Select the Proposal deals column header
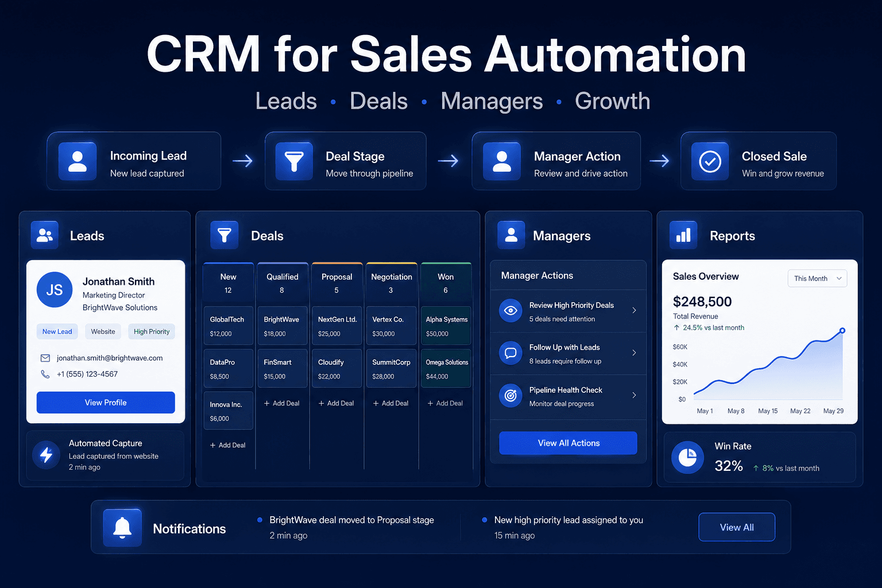Image resolution: width=882 pixels, height=588 pixels. (x=336, y=283)
